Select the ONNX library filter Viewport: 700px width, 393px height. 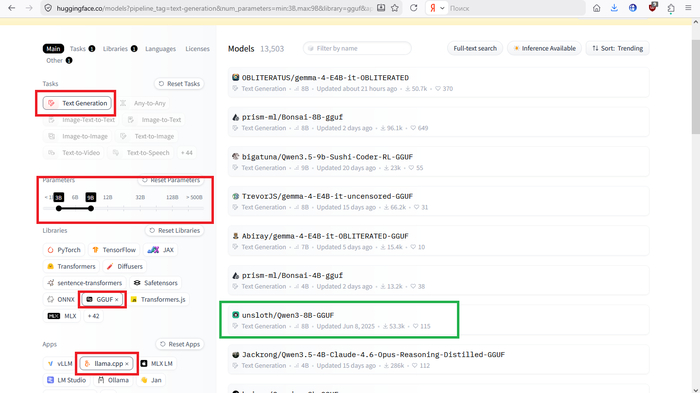coord(61,299)
